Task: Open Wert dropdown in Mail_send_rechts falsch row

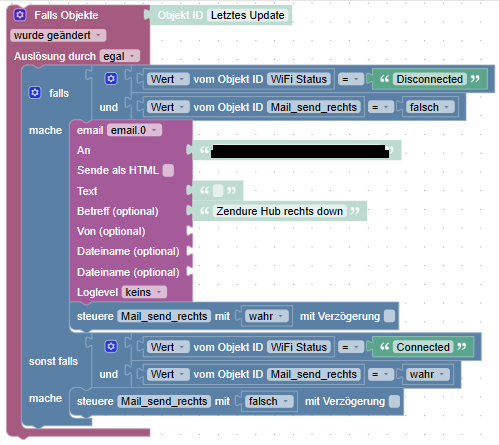Action: [168, 107]
